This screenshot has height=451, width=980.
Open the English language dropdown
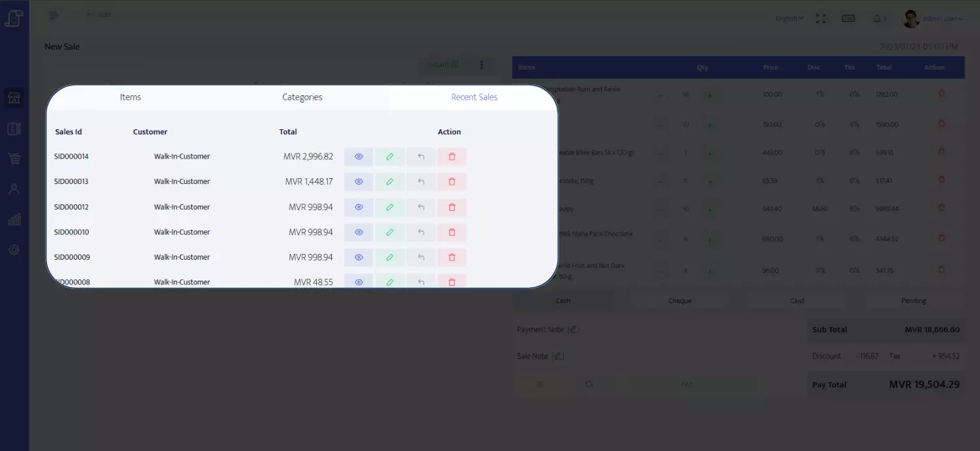(789, 19)
